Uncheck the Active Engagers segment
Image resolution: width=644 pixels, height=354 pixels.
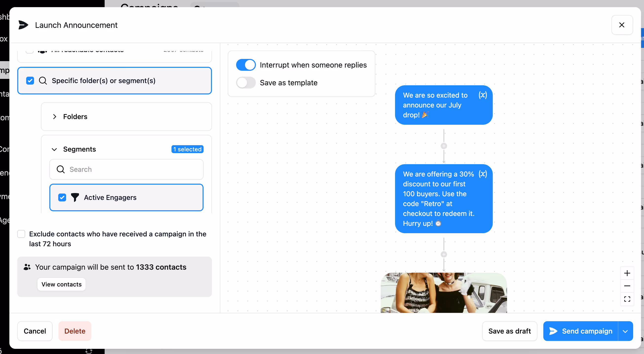point(62,197)
